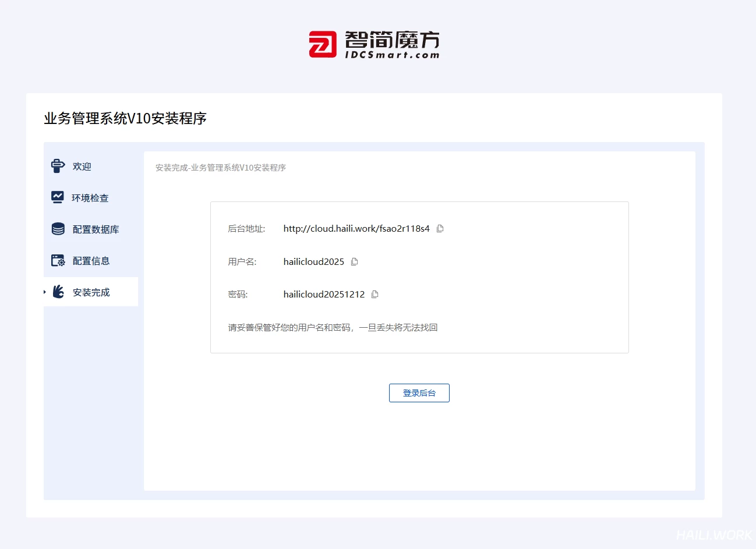This screenshot has width=756, height=549.
Task: Click the monitor chart icon for 环境检查
Action: tap(58, 197)
